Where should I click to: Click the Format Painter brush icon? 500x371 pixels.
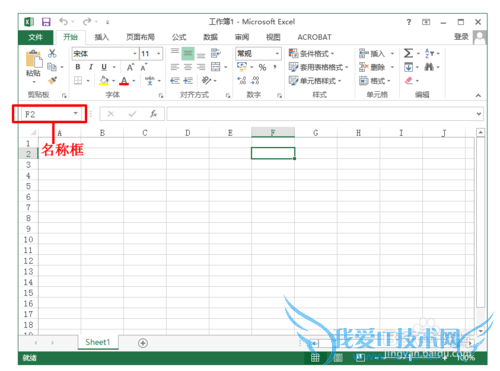(x=52, y=80)
